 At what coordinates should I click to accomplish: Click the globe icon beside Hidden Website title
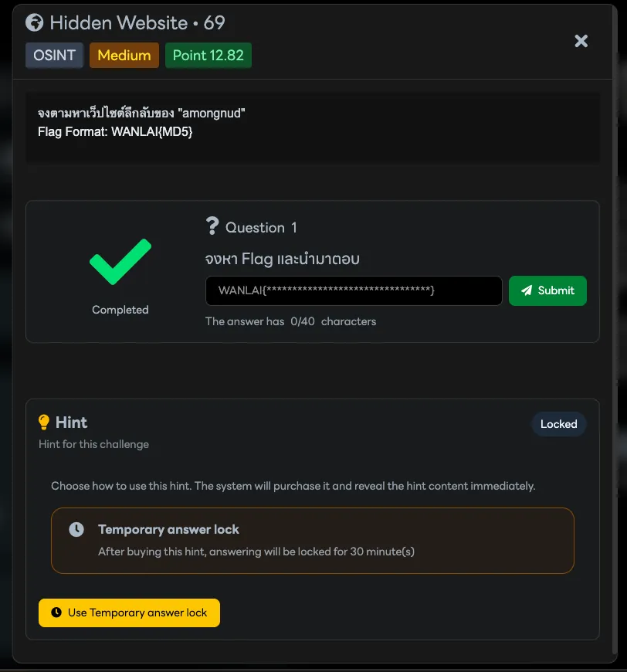pos(34,23)
